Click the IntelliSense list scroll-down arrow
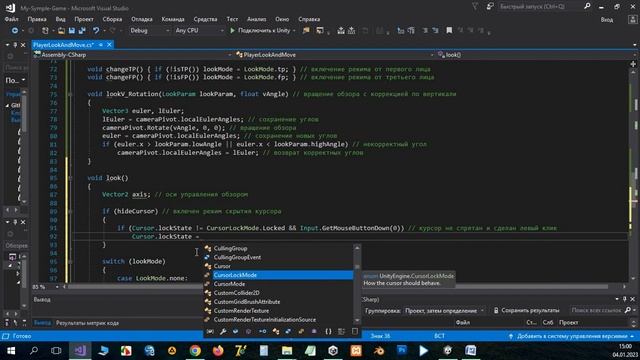The image size is (640, 360). [x=357, y=320]
